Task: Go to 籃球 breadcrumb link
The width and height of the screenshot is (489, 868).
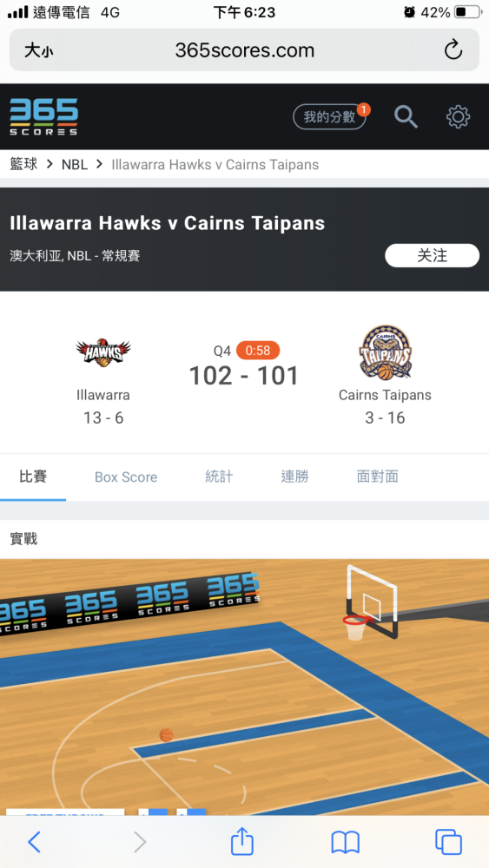Action: [23, 164]
